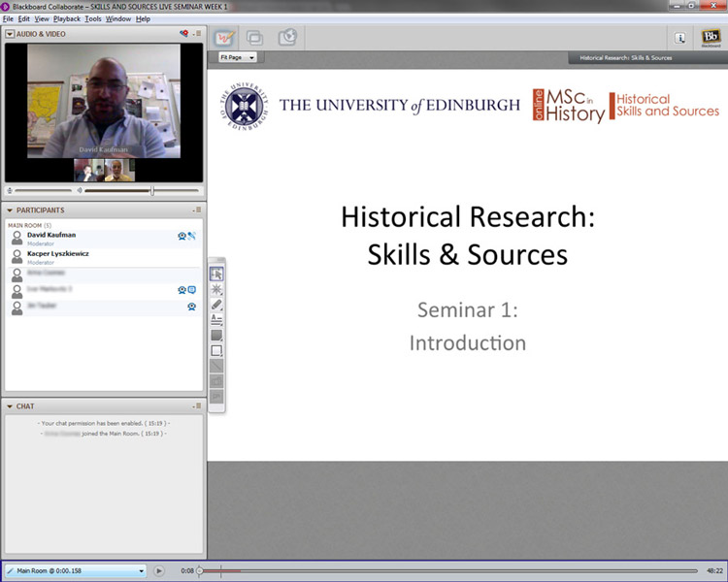
Task: Collapse the Participants panel
Action: (x=10, y=210)
